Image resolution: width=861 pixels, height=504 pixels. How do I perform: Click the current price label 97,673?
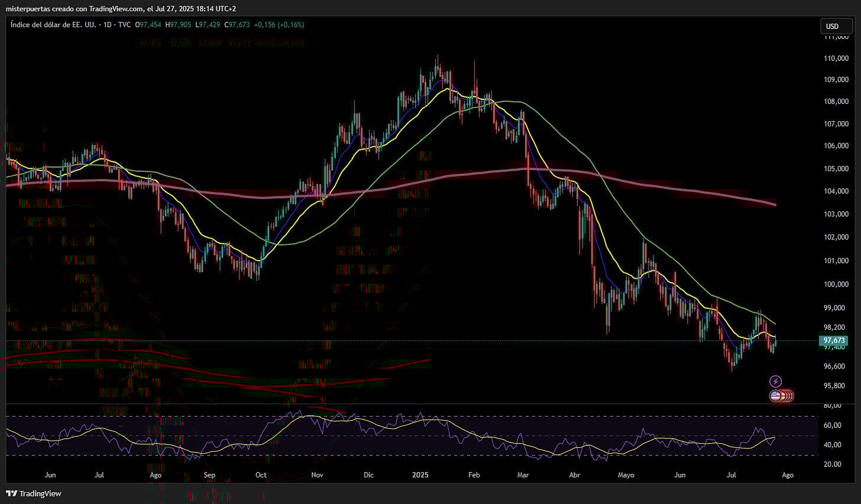click(834, 340)
